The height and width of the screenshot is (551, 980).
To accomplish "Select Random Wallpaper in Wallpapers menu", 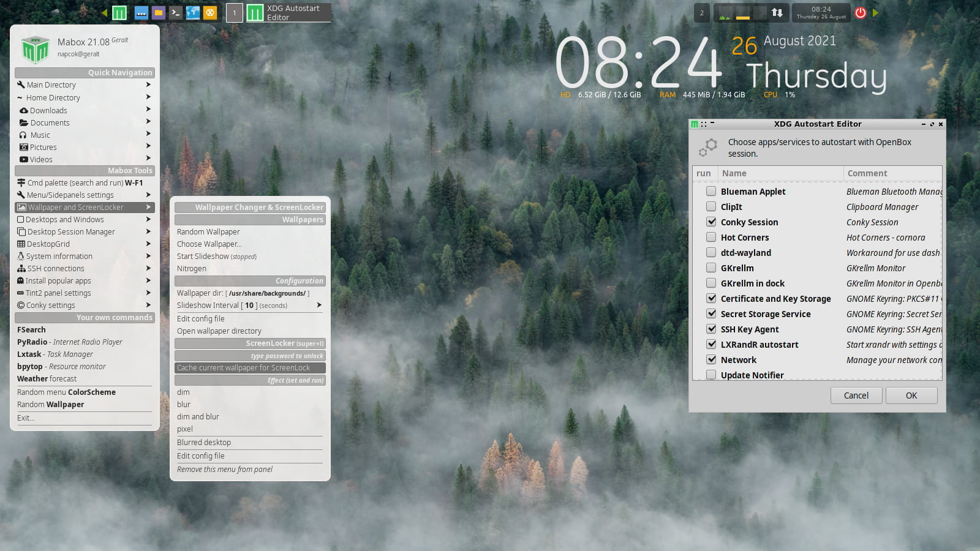I will 208,232.
